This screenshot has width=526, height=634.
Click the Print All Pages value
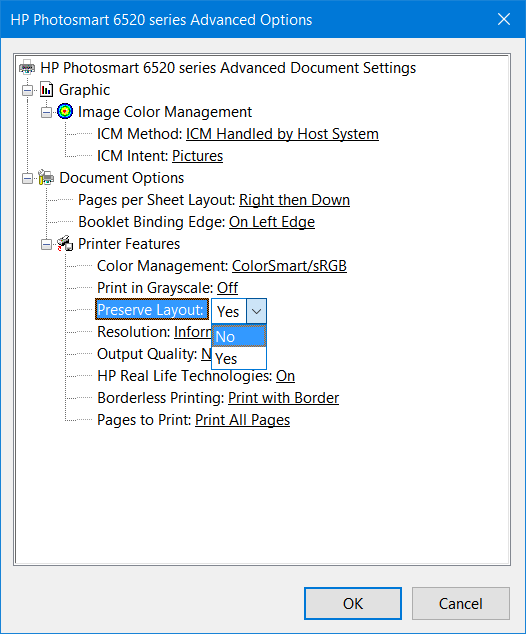242,420
